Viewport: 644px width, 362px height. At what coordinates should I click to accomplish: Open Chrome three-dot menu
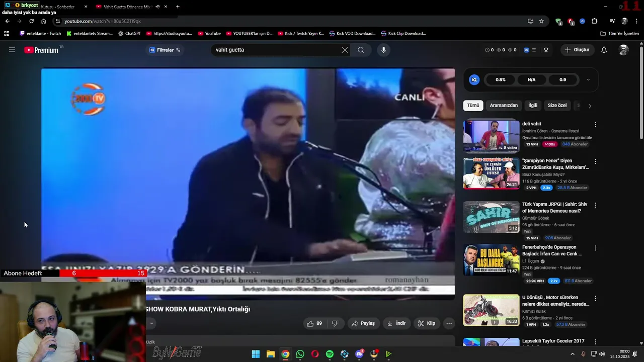point(636,21)
